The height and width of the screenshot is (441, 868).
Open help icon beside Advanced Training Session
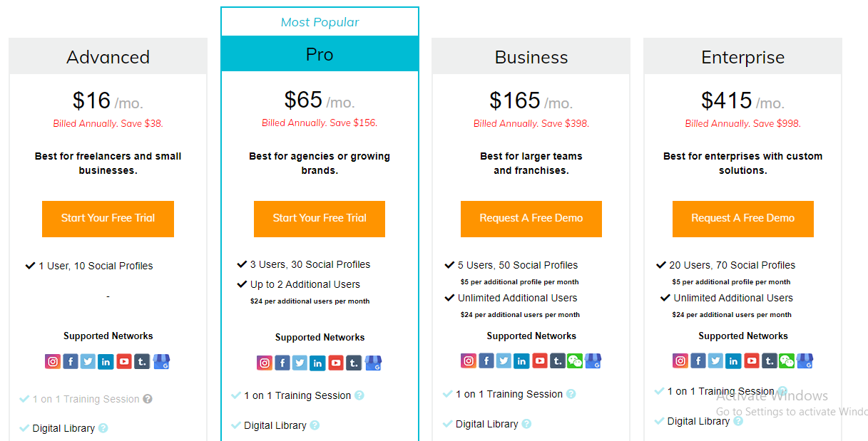(148, 399)
